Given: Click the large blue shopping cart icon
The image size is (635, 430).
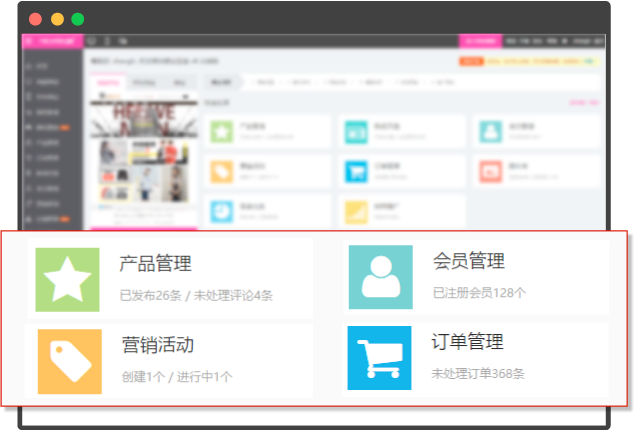Looking at the screenshot, I should (380, 358).
